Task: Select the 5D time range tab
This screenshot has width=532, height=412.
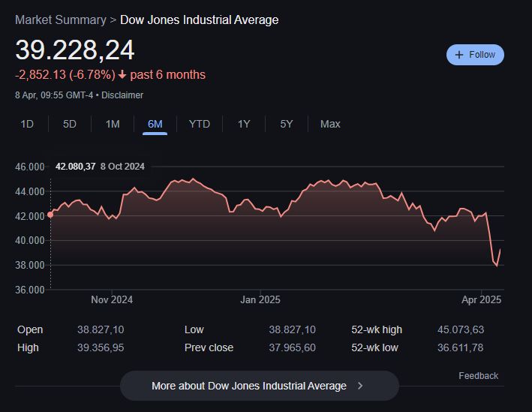Action: [x=70, y=124]
